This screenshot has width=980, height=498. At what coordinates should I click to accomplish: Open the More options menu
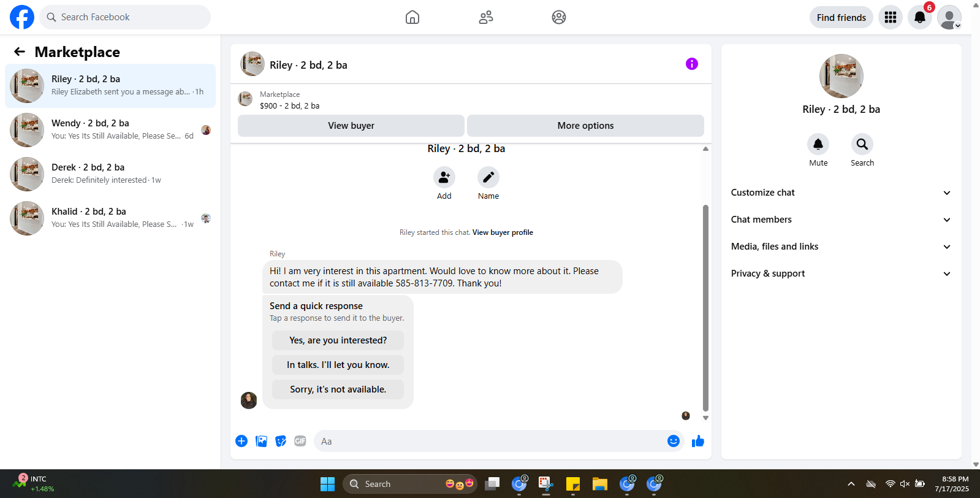point(585,126)
